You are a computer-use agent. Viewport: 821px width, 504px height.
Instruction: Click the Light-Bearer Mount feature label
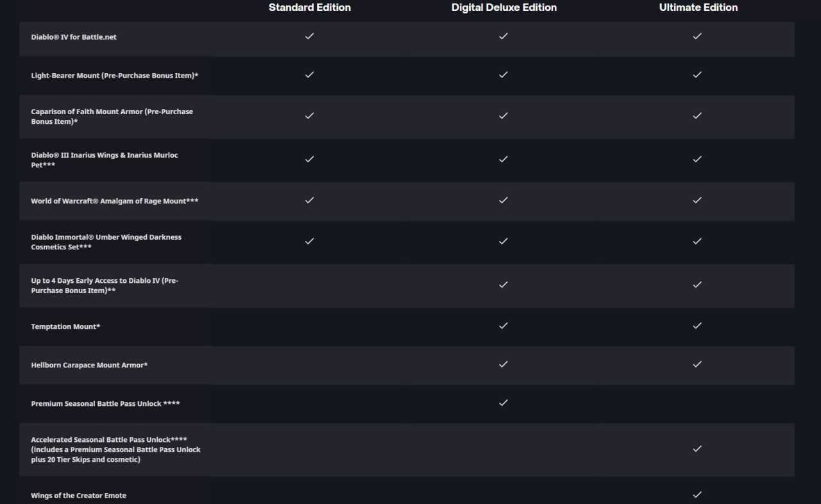pyautogui.click(x=114, y=76)
